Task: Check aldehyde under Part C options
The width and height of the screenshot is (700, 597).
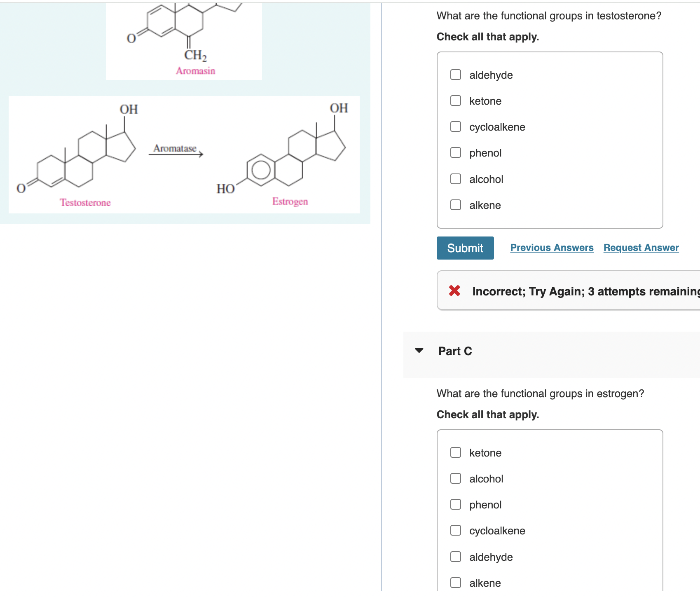Action: click(455, 557)
